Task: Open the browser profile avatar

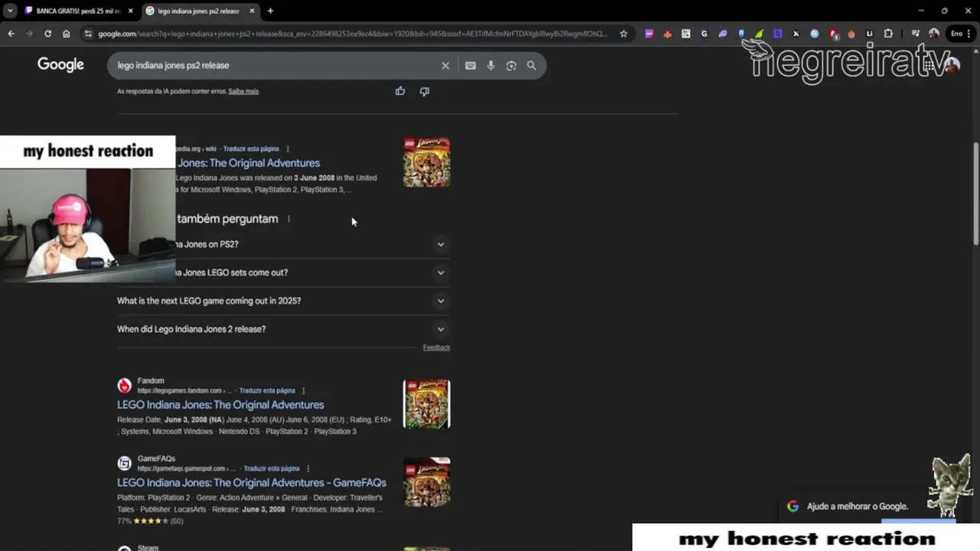Action: pos(933,34)
